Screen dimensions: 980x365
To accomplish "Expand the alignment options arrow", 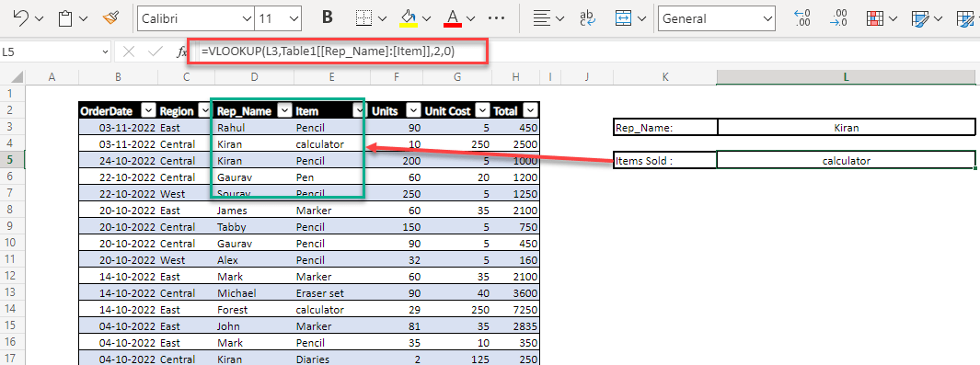I will coord(559,18).
